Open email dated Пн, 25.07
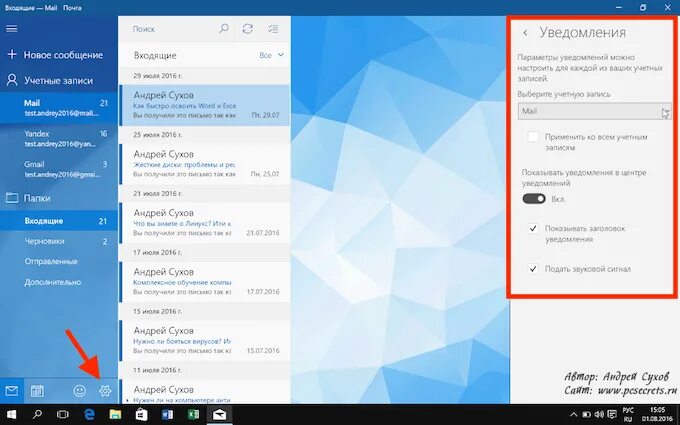This screenshot has height=425, width=680. [x=205, y=164]
